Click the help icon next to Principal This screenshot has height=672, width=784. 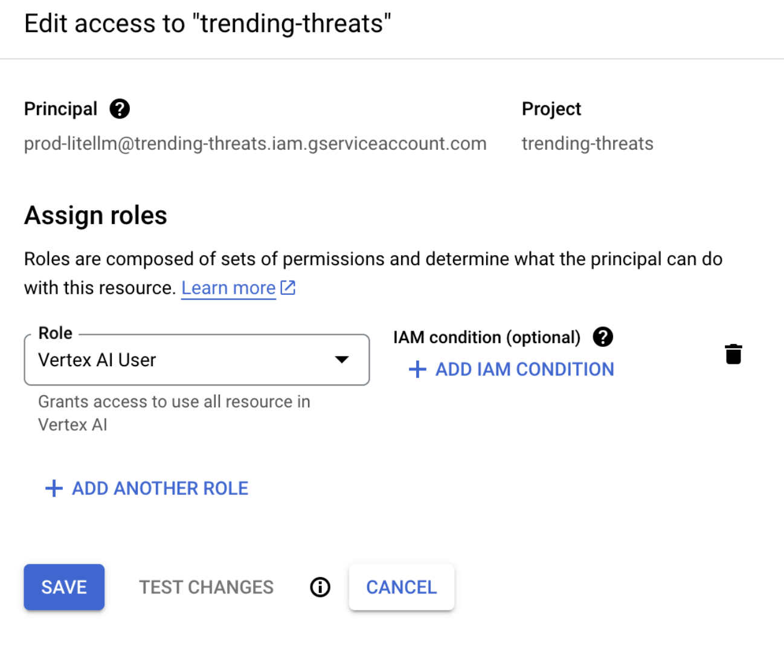[120, 109]
